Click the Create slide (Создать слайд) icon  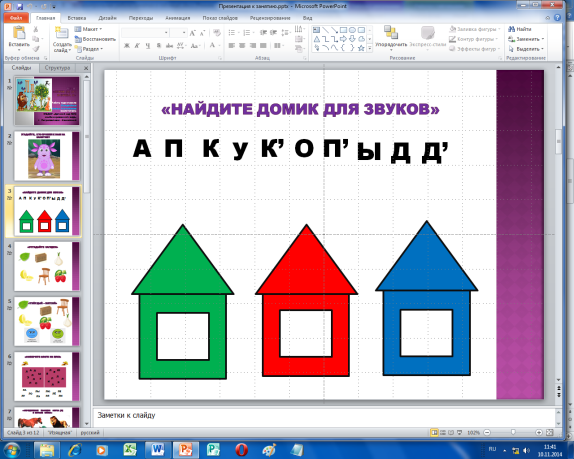62,33
